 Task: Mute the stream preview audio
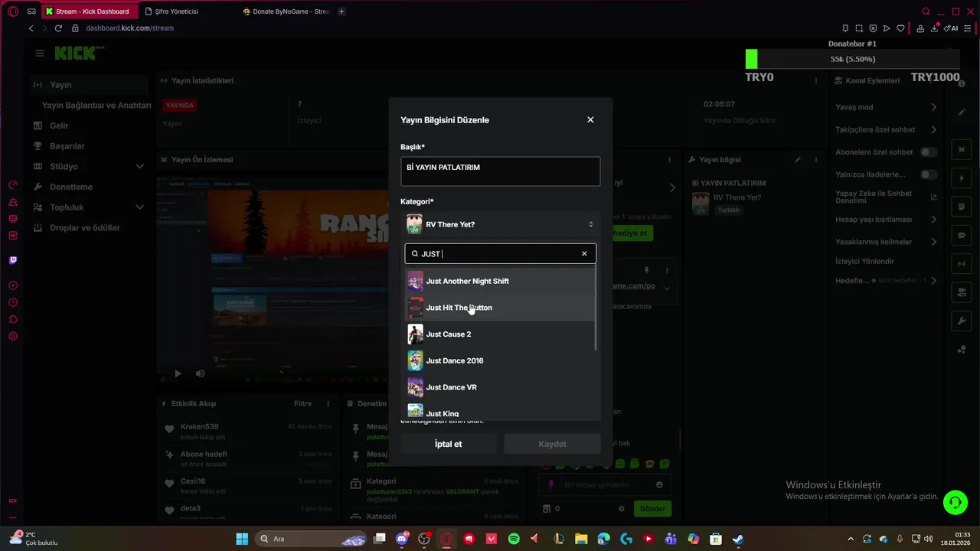tap(200, 373)
